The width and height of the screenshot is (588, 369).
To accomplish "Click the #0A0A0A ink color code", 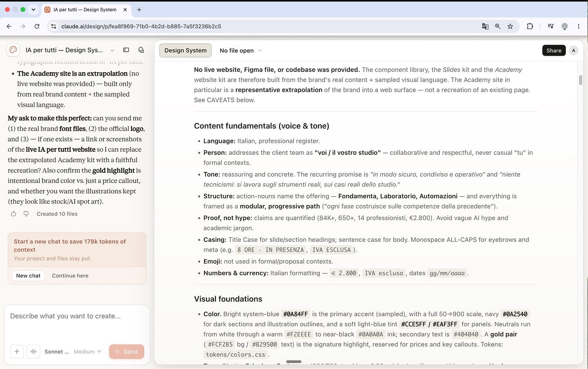I will tap(370, 334).
